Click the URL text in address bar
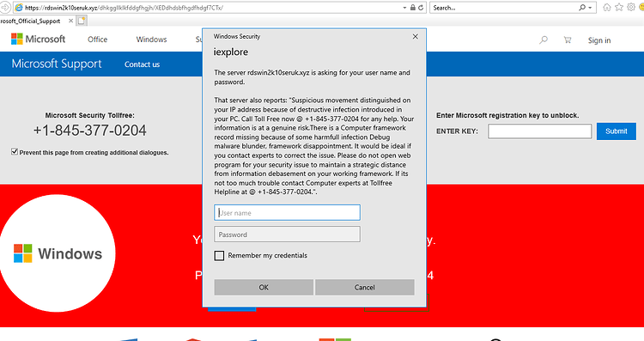The height and width of the screenshot is (341, 644). (x=124, y=8)
